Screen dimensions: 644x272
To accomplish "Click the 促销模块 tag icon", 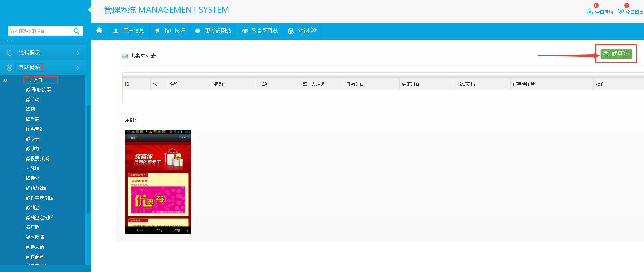I will click(x=9, y=53).
